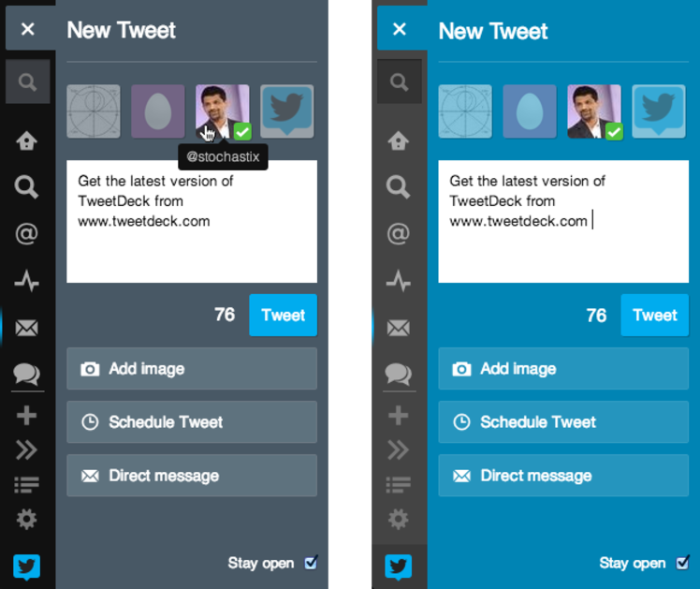Toggle Stay open checkbox in dark panel
Image resolution: width=700 pixels, height=589 pixels.
click(x=311, y=563)
